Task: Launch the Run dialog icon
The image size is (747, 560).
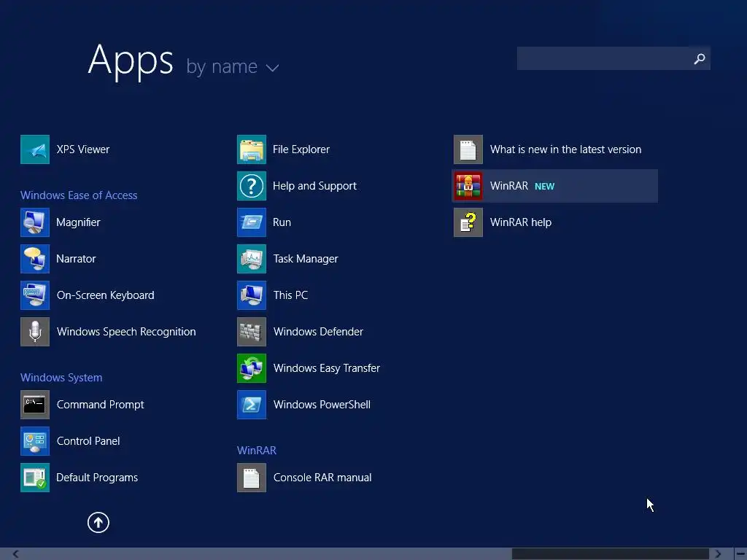Action: pyautogui.click(x=252, y=222)
